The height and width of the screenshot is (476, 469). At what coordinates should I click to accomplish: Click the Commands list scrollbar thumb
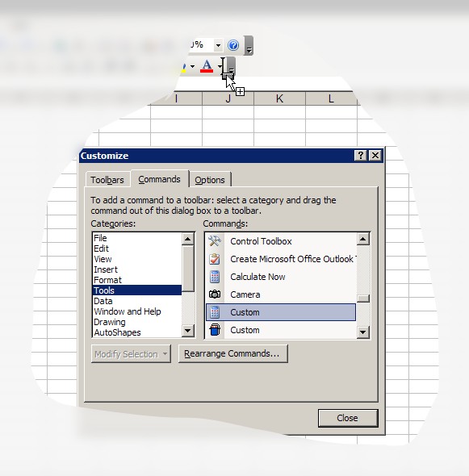(x=363, y=299)
